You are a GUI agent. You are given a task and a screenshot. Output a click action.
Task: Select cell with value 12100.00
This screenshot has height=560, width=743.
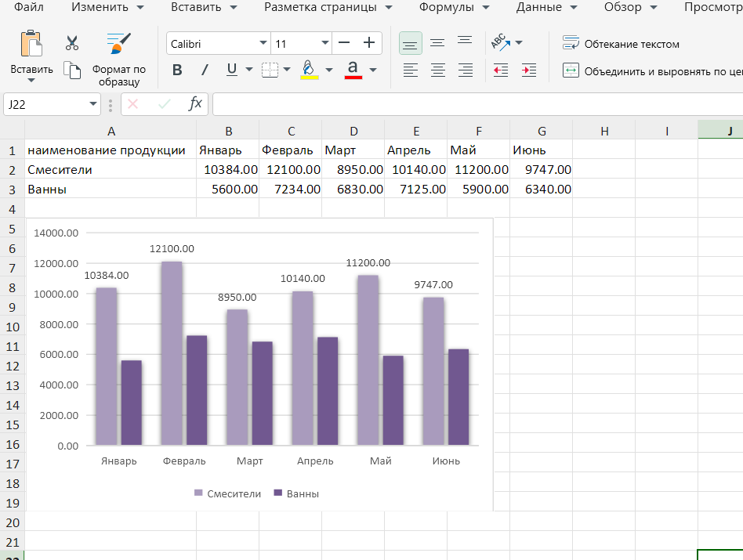pos(291,169)
